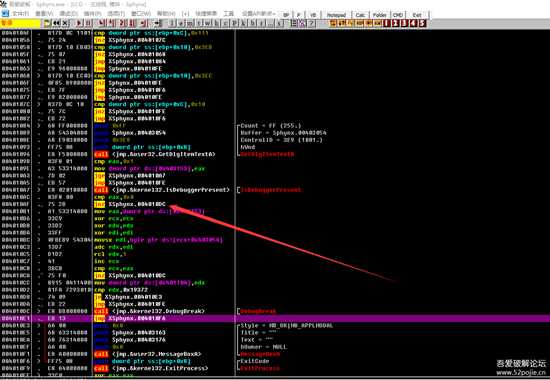Open the Memory map 'M' window icon

click(x=189, y=24)
